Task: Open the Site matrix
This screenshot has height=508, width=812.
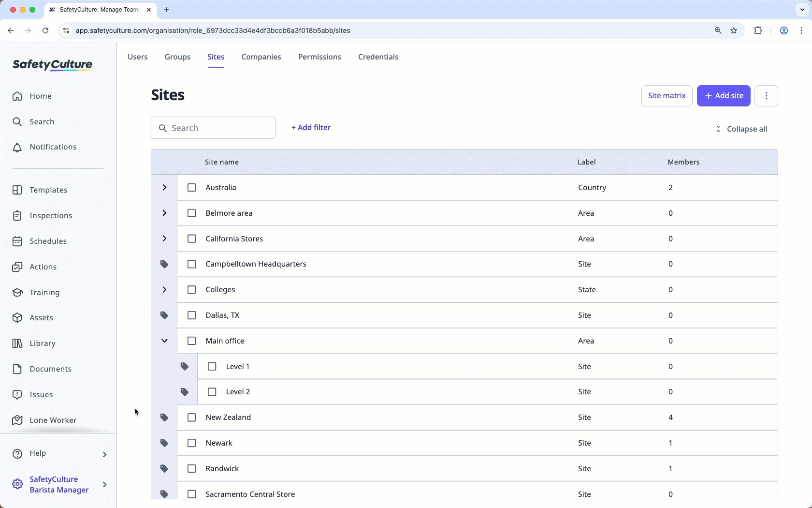Action: coord(667,96)
